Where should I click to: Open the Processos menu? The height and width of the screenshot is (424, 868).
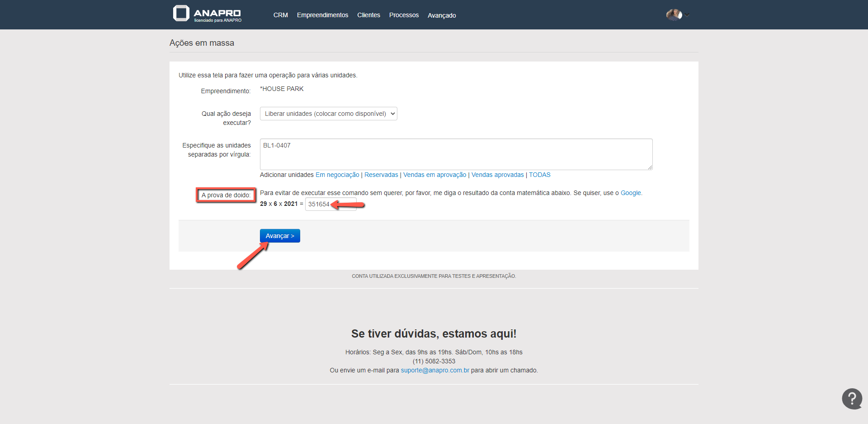point(404,15)
